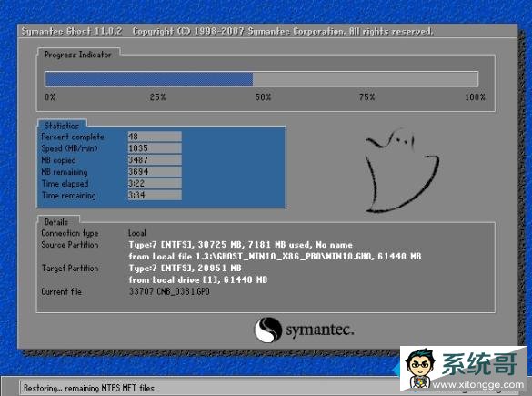Screen dimensions: 532x396
Task: Click the progress indicator bar
Action: pyautogui.click(x=262, y=79)
